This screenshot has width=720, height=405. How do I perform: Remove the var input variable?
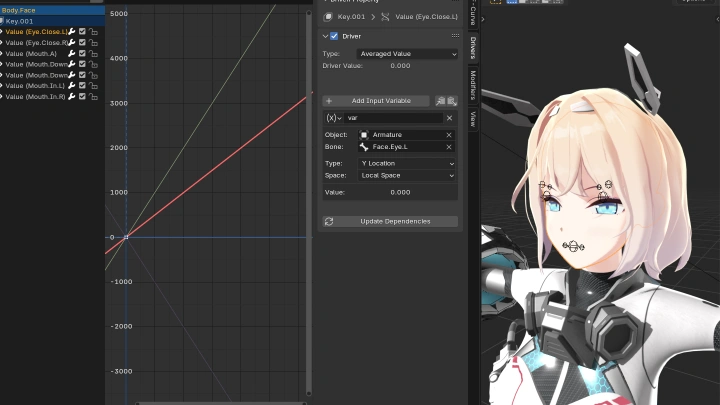450,118
